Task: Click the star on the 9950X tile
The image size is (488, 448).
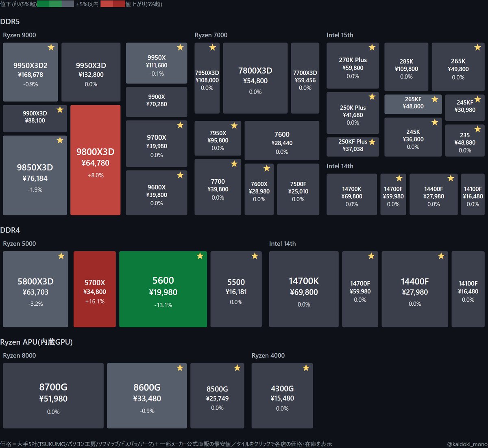Action: pyautogui.click(x=180, y=48)
